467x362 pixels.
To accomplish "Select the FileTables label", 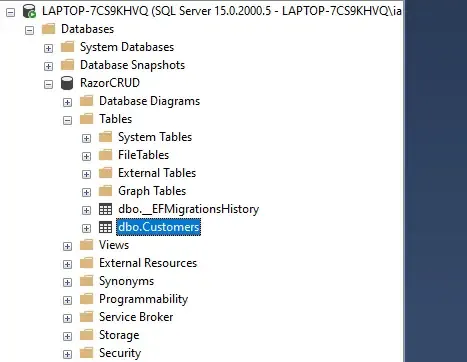I will [144, 155].
